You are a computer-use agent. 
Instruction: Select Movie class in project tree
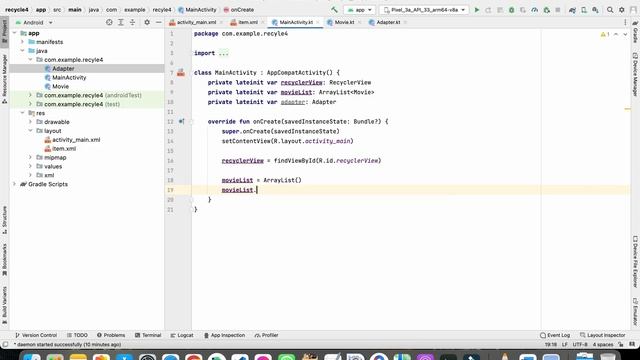click(x=60, y=86)
